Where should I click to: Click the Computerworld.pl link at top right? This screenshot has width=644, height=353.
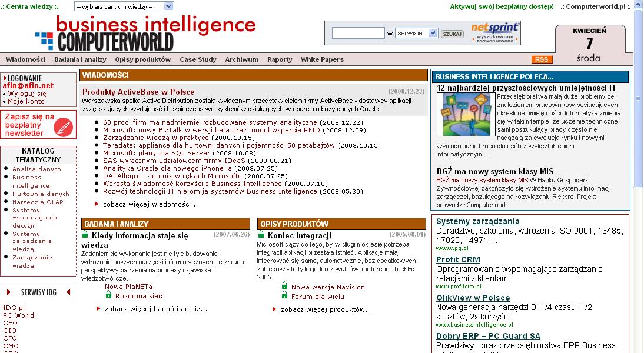coord(596,6)
